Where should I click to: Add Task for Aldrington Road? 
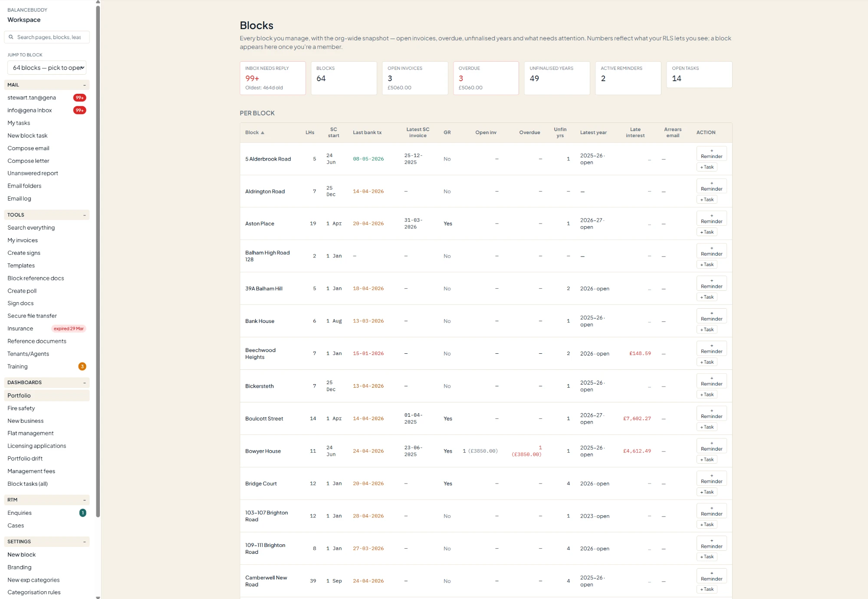(x=707, y=200)
